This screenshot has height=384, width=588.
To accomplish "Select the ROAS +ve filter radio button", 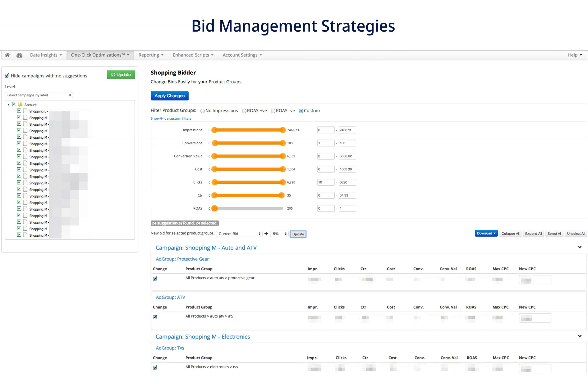I will pos(244,111).
